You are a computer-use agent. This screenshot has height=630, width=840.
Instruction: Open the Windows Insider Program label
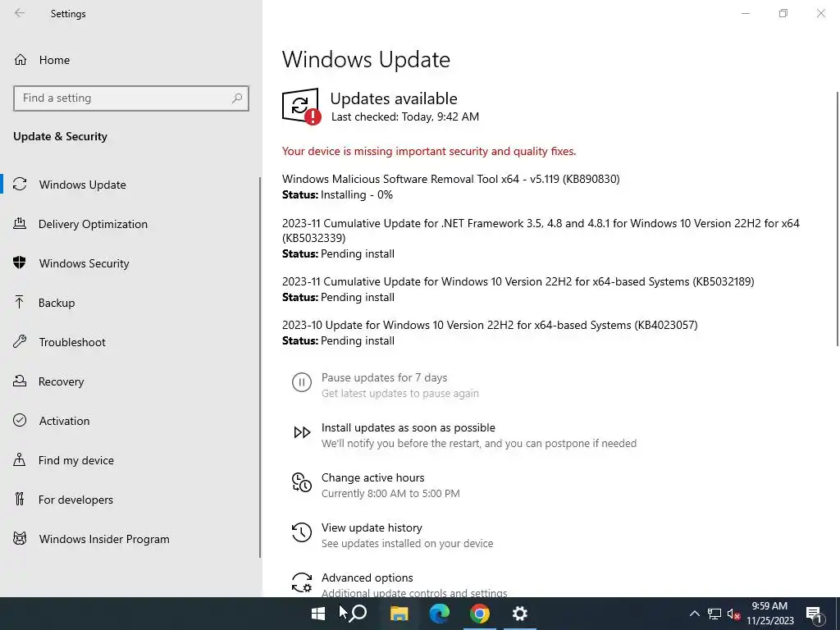click(104, 539)
